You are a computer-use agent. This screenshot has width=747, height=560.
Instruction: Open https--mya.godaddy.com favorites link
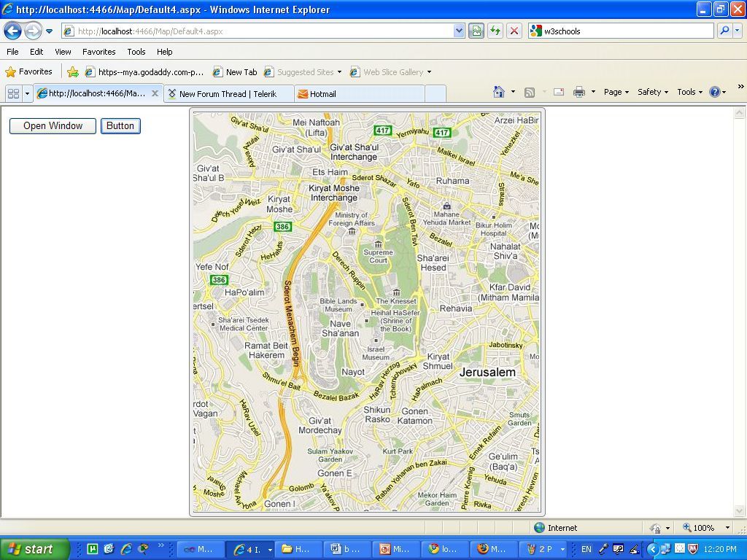pos(144,72)
